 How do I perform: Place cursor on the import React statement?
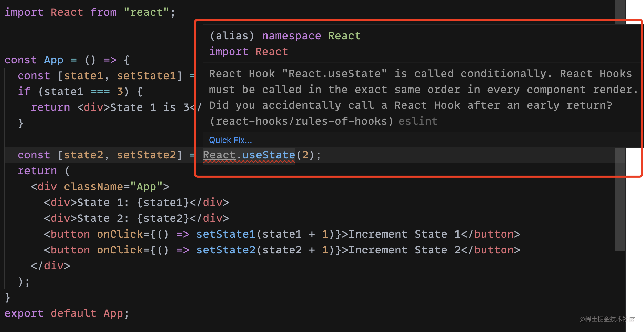click(90, 12)
